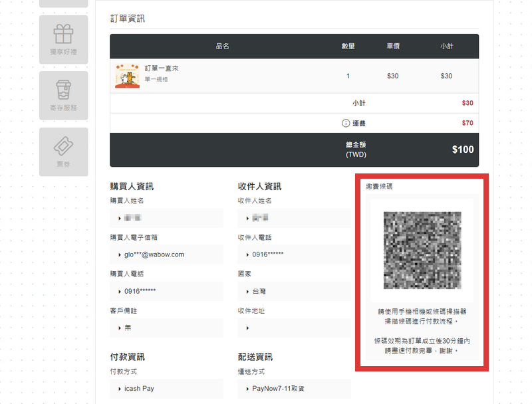Click the 單價 column header
The height and width of the screenshot is (404, 532).
pos(393,46)
